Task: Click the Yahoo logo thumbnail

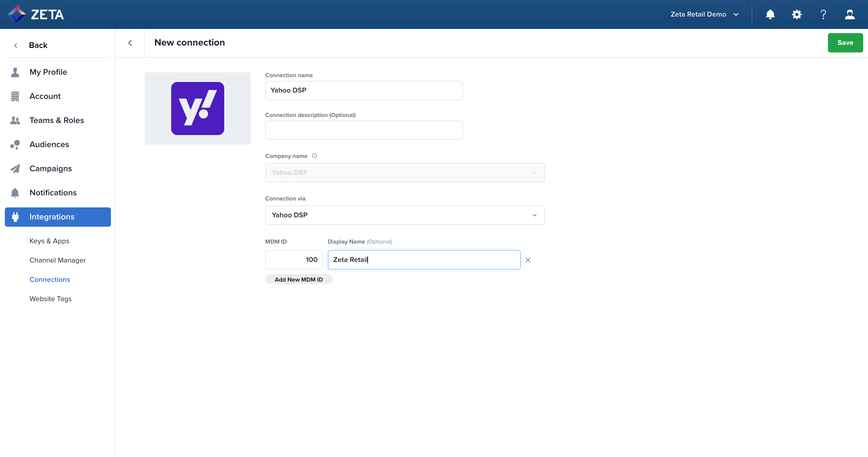Action: pos(197,109)
